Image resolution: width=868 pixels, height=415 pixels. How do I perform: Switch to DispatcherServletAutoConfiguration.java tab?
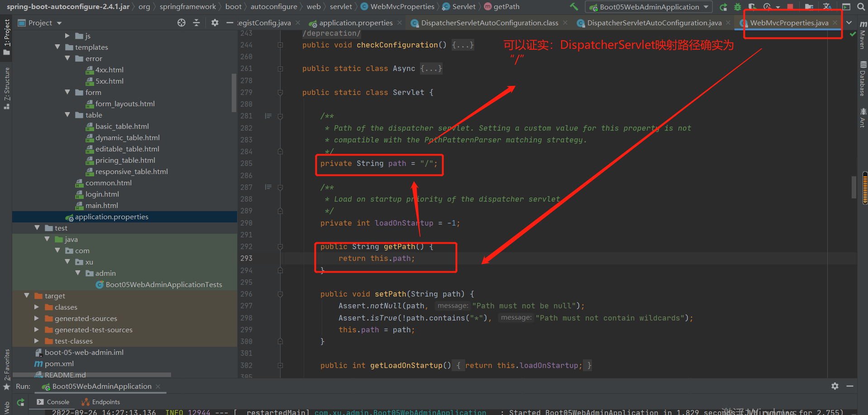tap(654, 23)
